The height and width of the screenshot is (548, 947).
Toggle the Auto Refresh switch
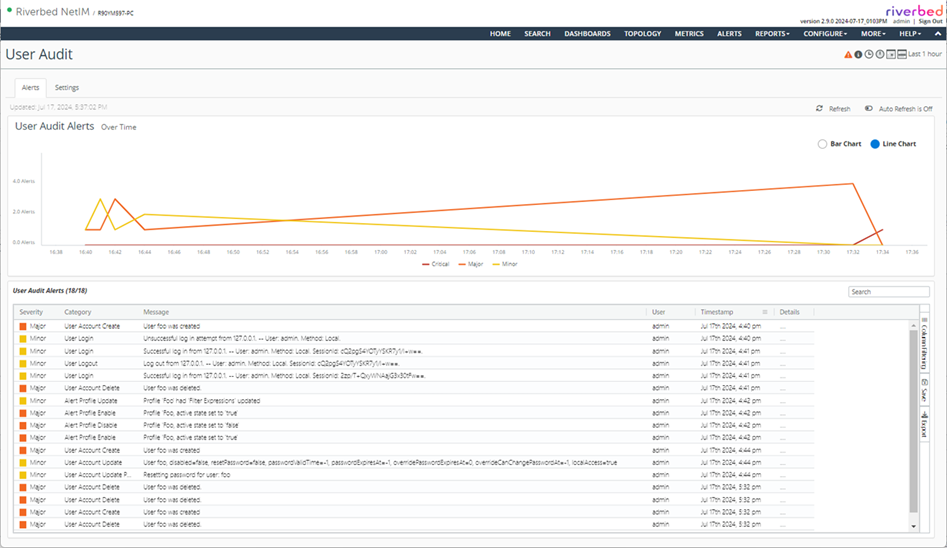tap(869, 108)
